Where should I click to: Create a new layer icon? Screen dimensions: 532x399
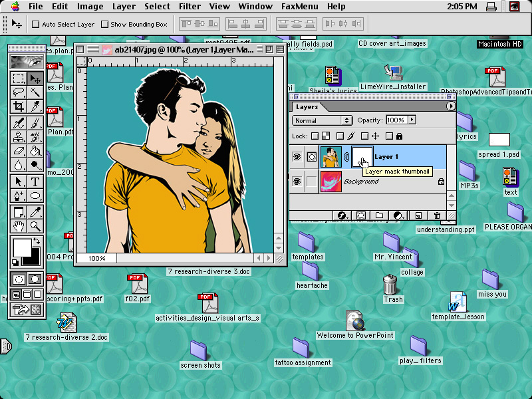coord(418,215)
